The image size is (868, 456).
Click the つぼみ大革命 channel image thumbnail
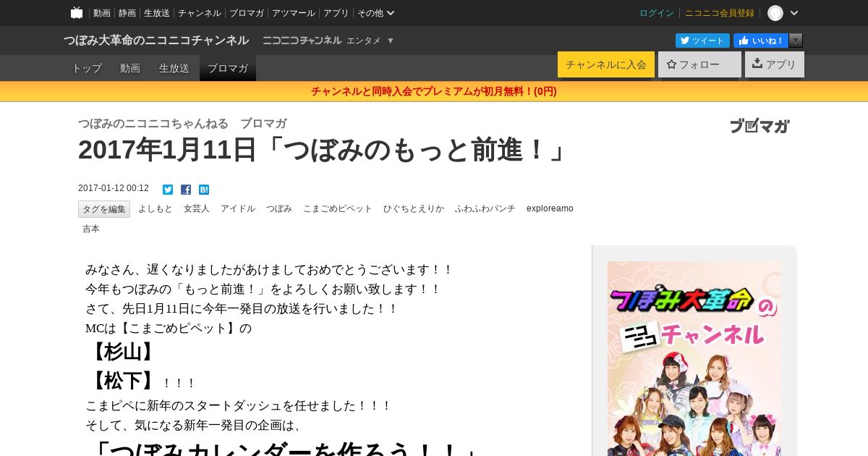coord(694,358)
